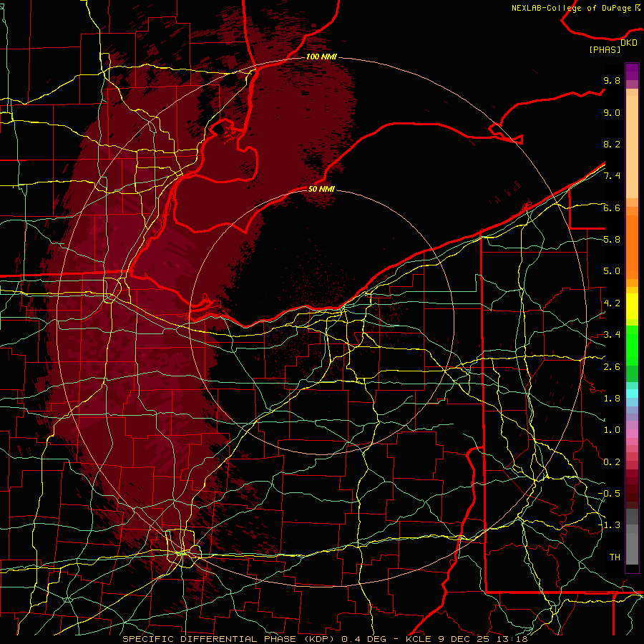Screen dimensions: 644x644
Task: Pick the light peach segment of the color bar
Action: point(632,147)
